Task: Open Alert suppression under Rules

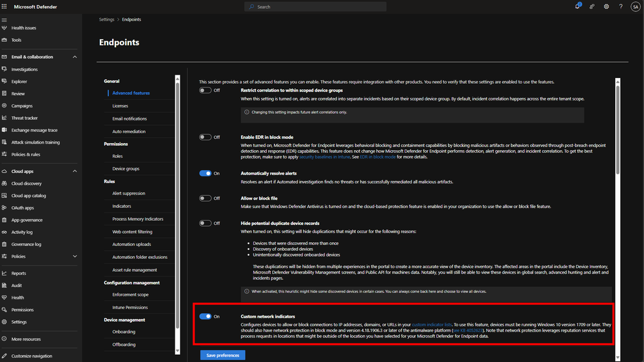Action: pyautogui.click(x=128, y=193)
